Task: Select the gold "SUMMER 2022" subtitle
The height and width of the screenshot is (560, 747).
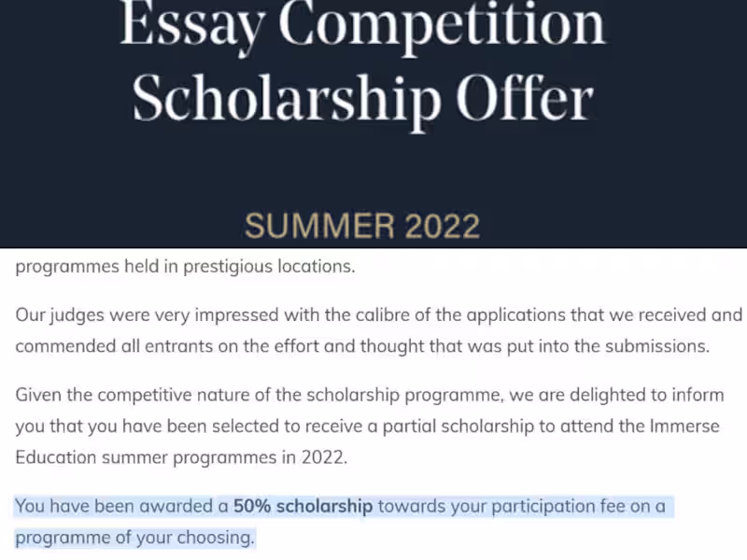Action: pyautogui.click(x=362, y=226)
